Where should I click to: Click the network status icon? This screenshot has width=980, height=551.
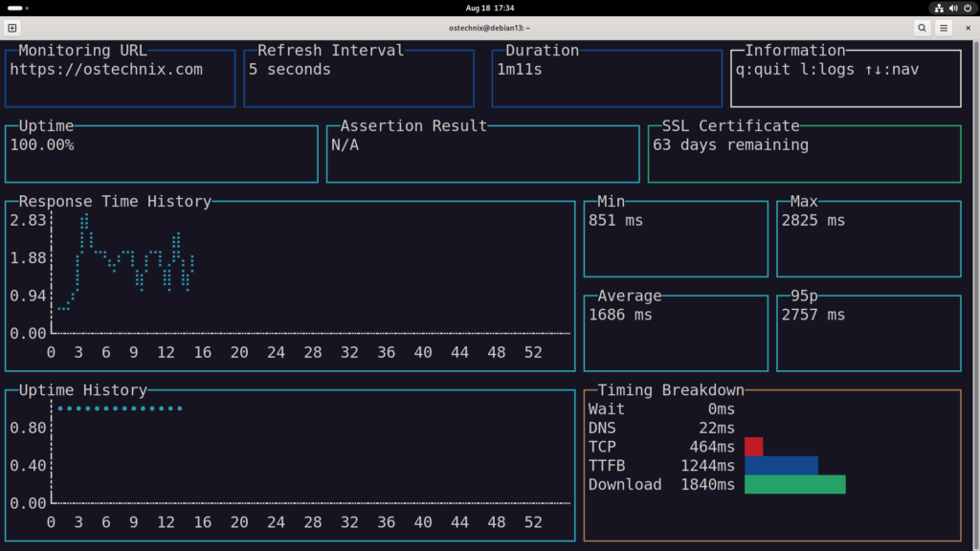point(939,8)
